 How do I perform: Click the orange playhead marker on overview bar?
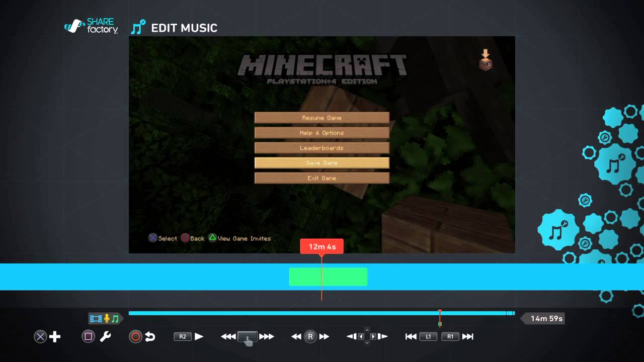pyautogui.click(x=440, y=318)
